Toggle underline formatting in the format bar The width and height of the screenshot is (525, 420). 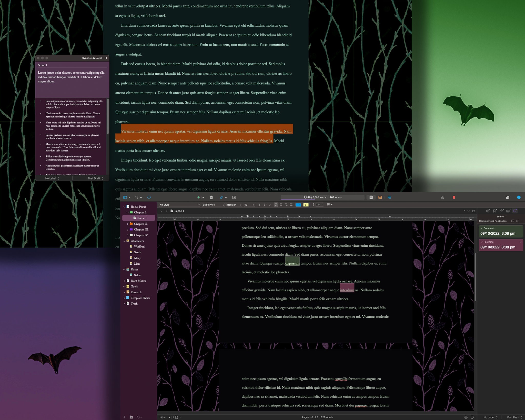pyautogui.click(x=269, y=205)
